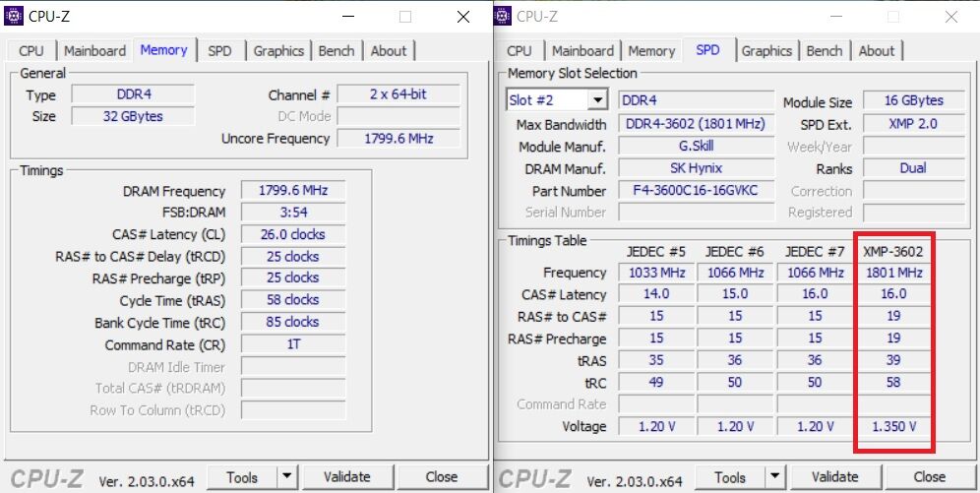
Task: Click the 16 GBytes Module Size value
Action: [x=914, y=100]
